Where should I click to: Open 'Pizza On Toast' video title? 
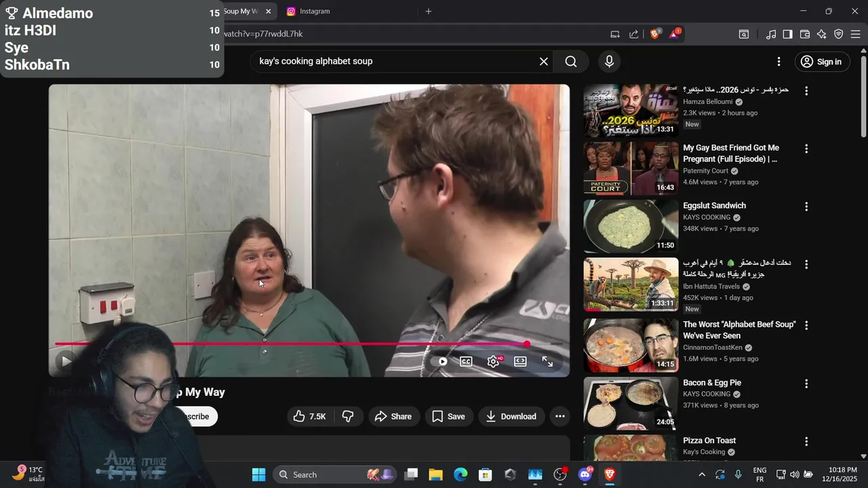[709, 441]
